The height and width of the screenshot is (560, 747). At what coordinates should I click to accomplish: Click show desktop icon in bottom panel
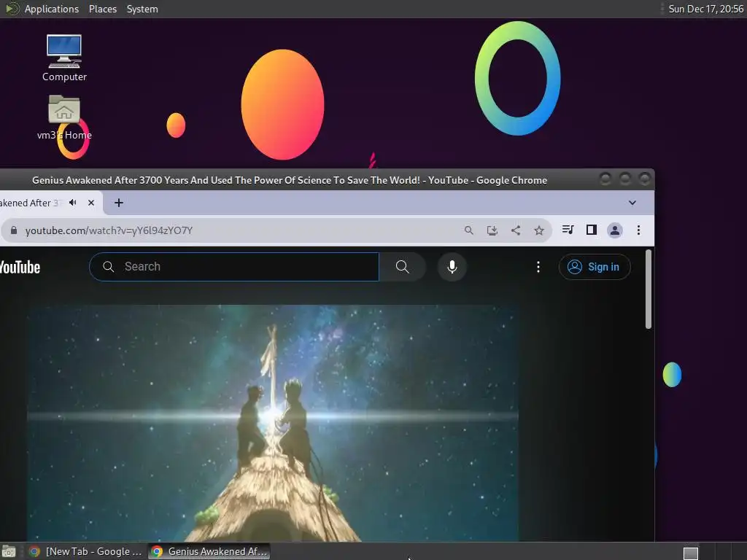click(9, 552)
